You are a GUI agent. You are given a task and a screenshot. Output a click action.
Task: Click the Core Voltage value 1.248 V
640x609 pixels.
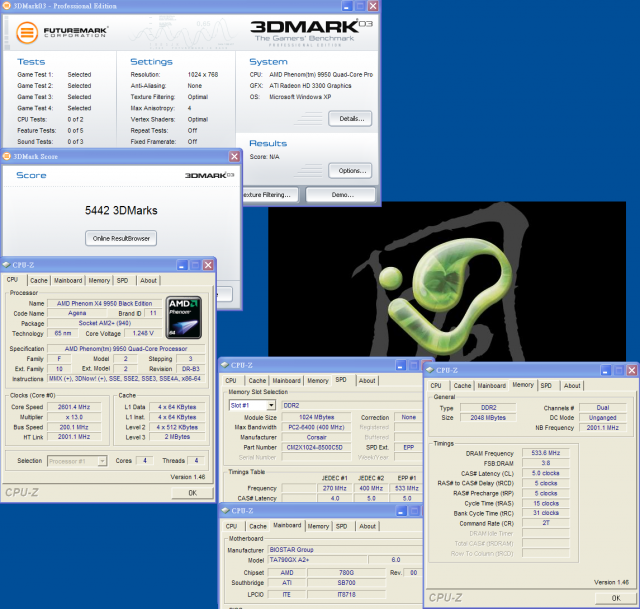tap(143, 333)
